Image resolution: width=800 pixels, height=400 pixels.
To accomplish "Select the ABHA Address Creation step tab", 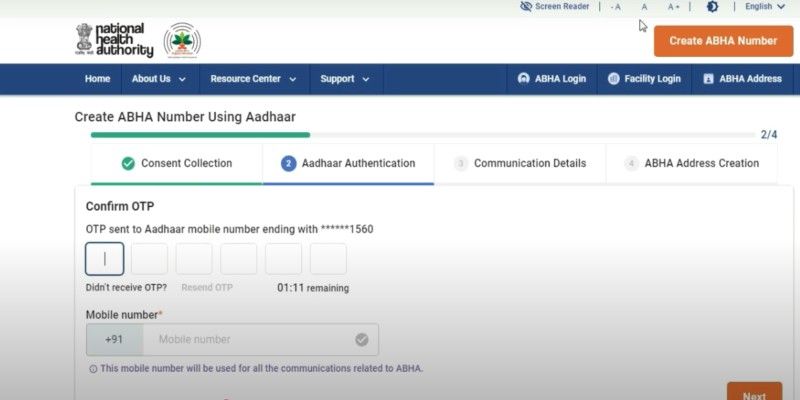I will point(692,164).
